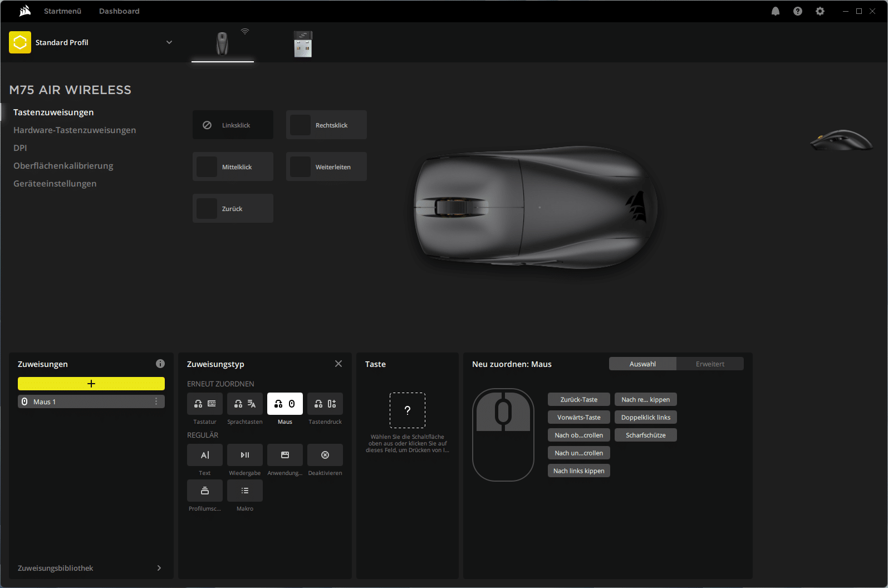
Task: Switch to Auswahl mode
Action: click(642, 364)
